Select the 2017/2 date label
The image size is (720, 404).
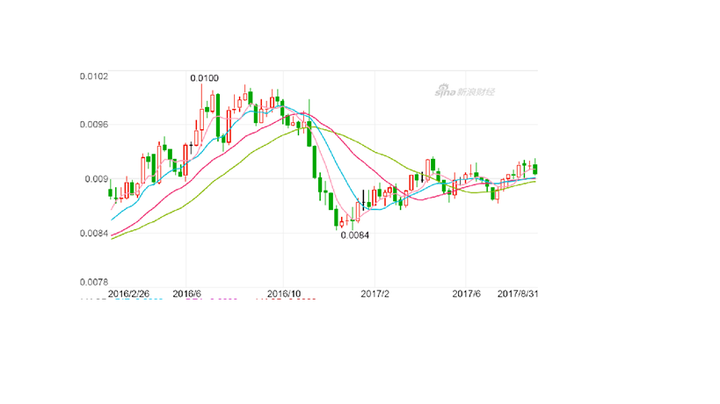(x=375, y=294)
